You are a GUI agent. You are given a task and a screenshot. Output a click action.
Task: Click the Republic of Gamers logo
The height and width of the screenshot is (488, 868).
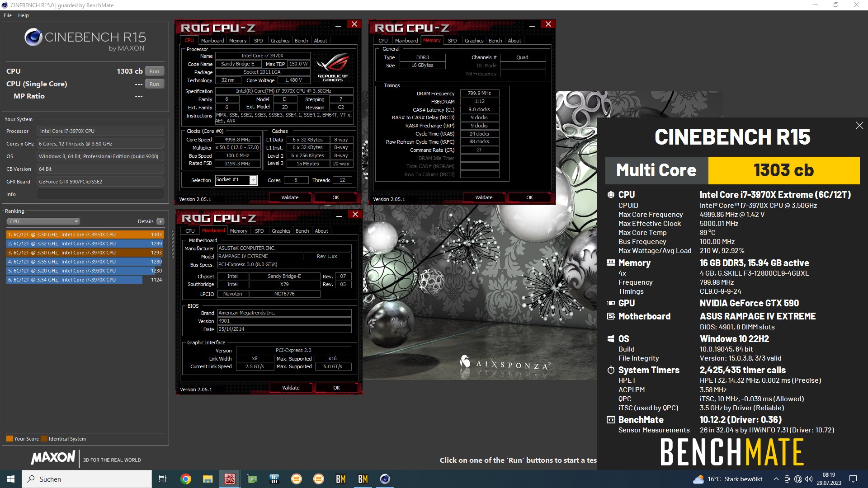click(333, 67)
